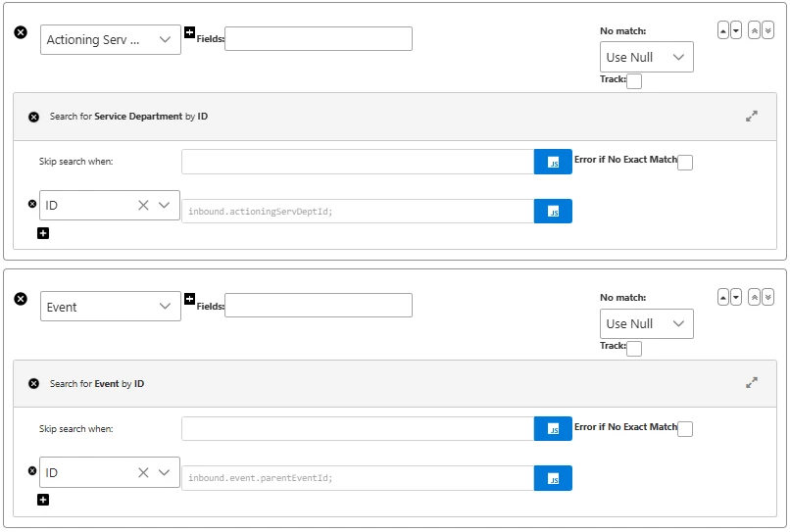This screenshot has height=532, width=790.
Task: Expand the ID dropdown for Service Department search
Action: coord(164,206)
